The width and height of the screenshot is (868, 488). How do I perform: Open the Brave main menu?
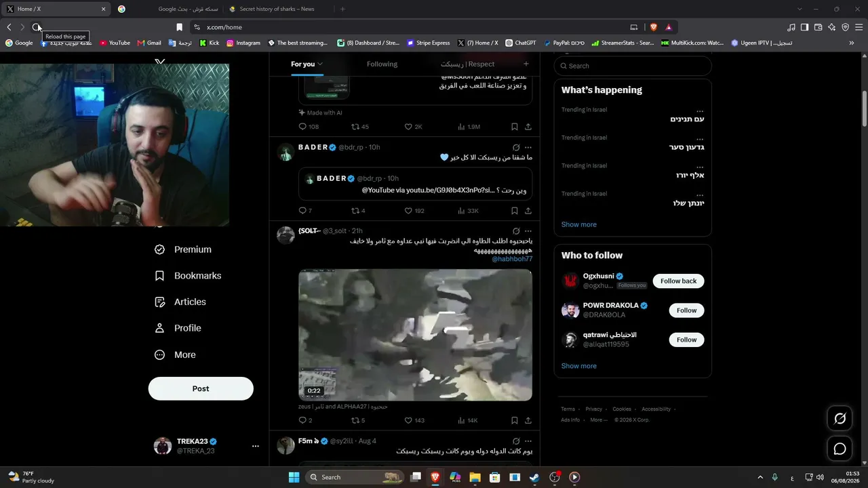click(859, 27)
